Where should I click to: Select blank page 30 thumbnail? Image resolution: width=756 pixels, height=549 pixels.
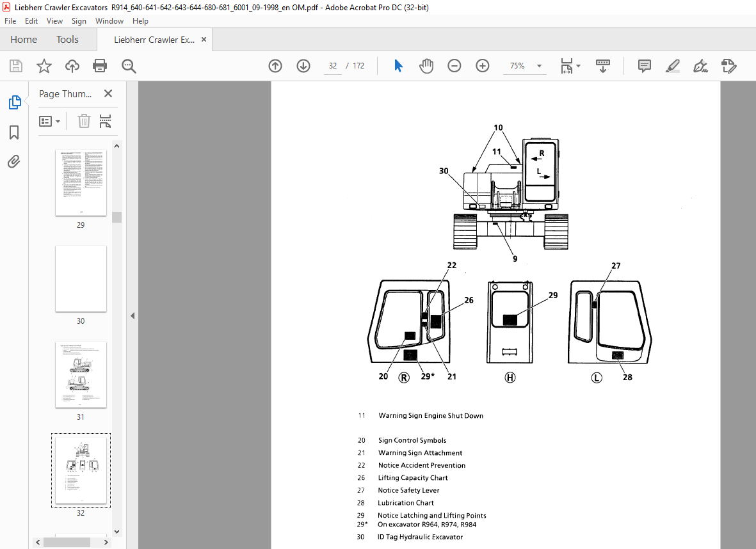(81, 278)
